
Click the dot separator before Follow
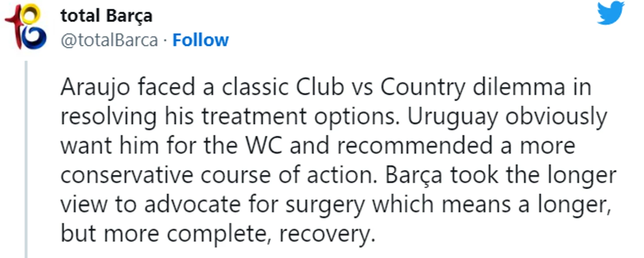tap(165, 41)
